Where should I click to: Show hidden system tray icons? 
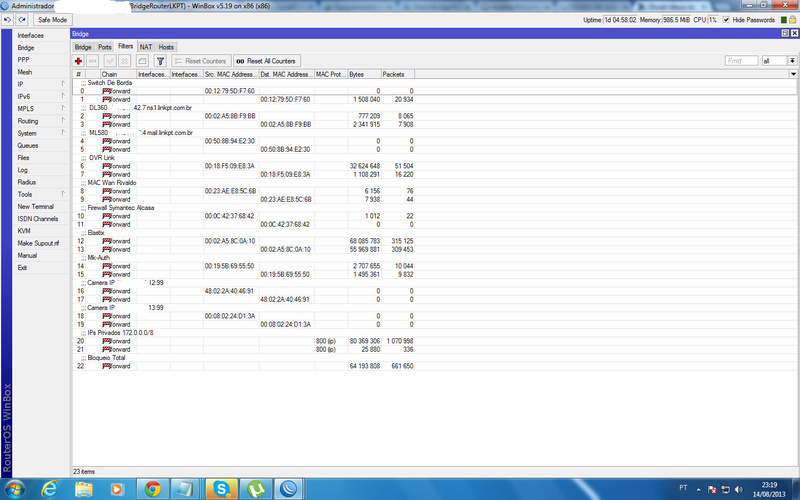tap(698, 490)
